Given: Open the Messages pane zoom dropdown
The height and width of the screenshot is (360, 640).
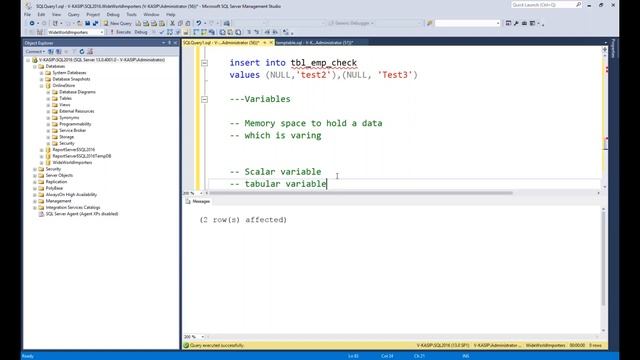Looking at the screenshot, I should point(202,337).
